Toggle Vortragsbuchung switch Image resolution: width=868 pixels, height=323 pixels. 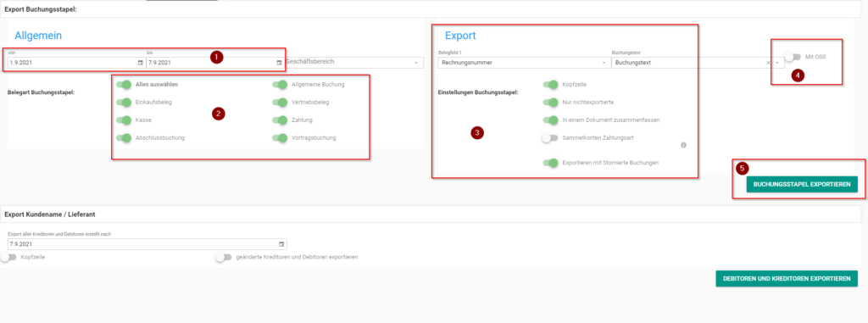[x=280, y=138]
